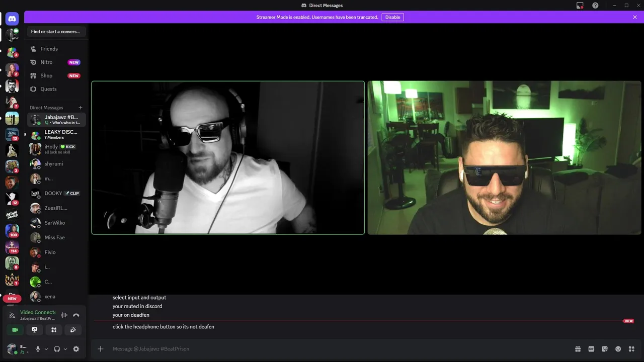Open Jabajawz #B... direct message

coord(56,120)
